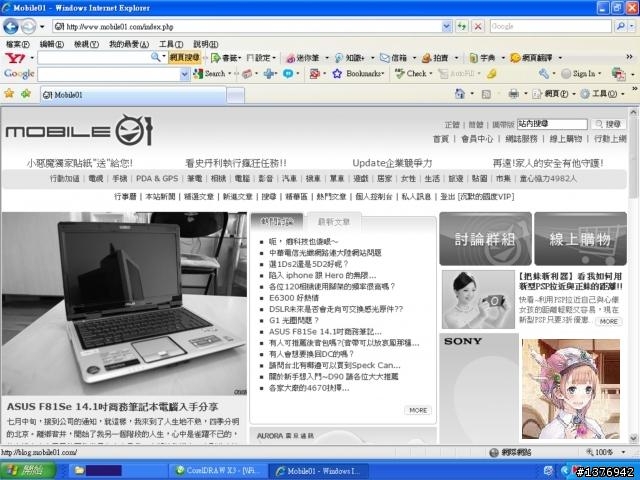Click the Google Bookmarks star button

click(358, 74)
